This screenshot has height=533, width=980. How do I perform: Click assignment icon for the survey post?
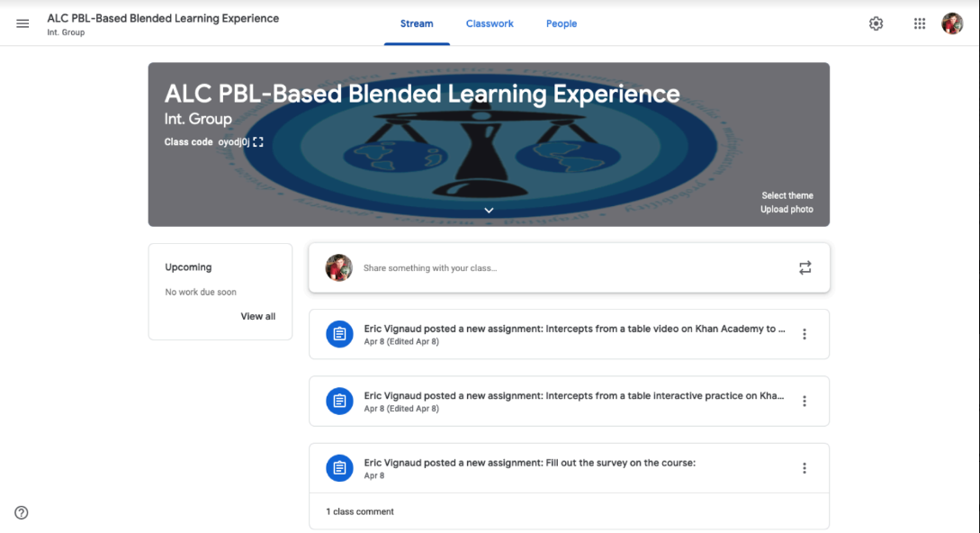tap(339, 468)
